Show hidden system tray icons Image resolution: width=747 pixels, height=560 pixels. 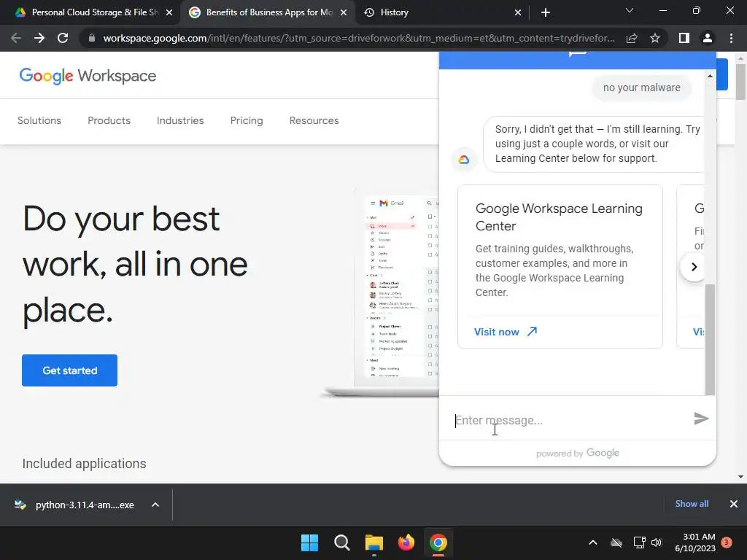pyautogui.click(x=592, y=542)
